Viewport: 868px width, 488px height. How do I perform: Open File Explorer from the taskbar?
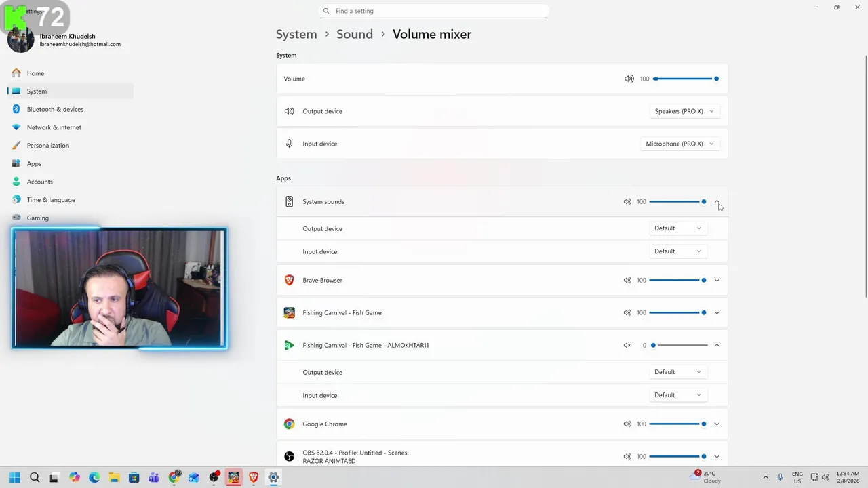click(114, 477)
